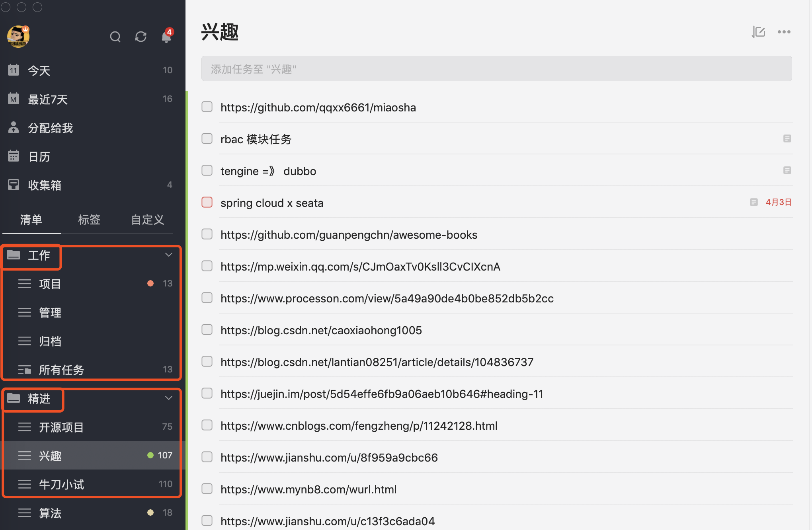Switch to the 自定义 tab
This screenshot has width=812, height=530.
pyautogui.click(x=147, y=220)
